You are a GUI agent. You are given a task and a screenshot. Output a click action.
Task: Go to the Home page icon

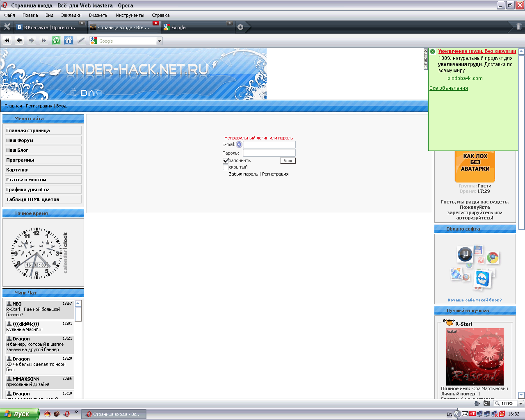point(68,40)
